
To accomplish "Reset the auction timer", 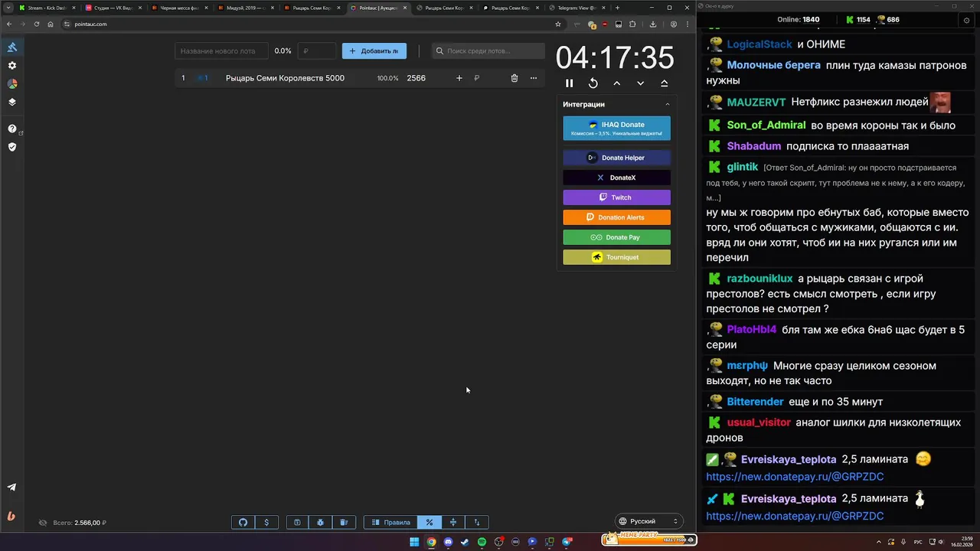I will [x=593, y=83].
